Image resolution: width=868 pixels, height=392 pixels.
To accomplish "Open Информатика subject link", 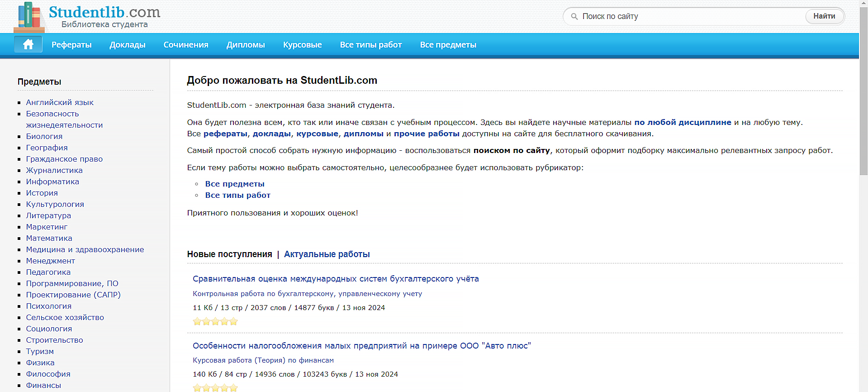I will click(52, 182).
